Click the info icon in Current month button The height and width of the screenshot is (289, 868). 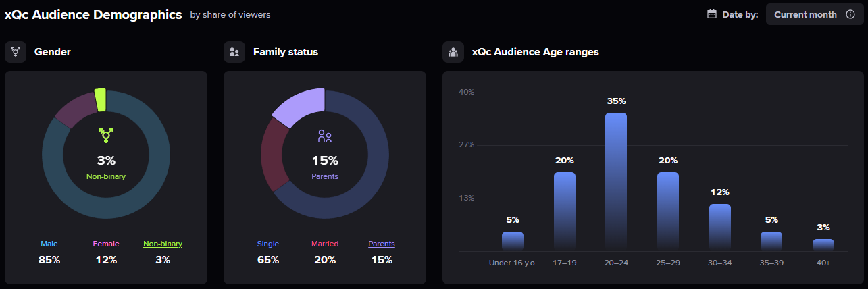850,14
